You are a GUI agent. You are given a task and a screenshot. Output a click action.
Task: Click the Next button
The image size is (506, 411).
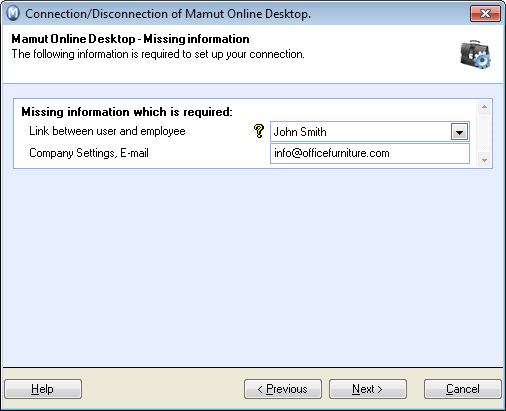[x=368, y=389]
